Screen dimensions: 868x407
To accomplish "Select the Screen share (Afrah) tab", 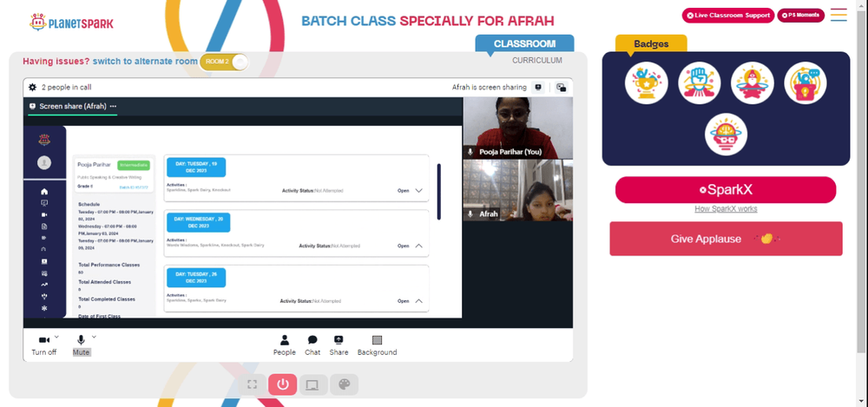I will [73, 107].
